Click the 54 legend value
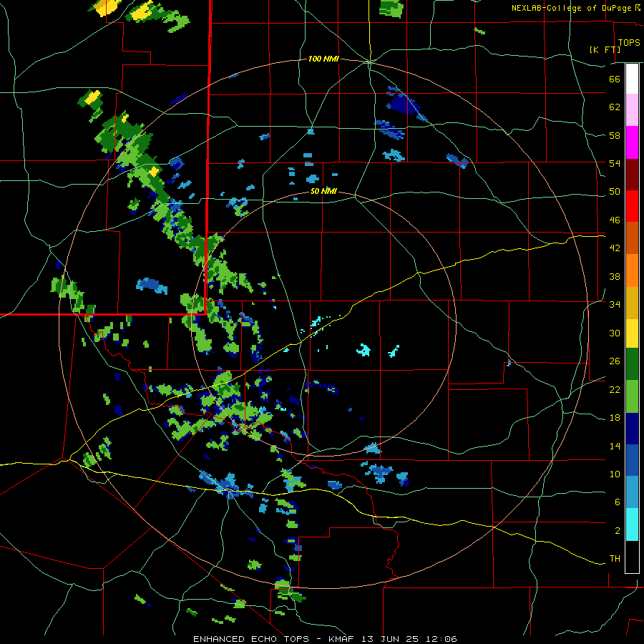 pyautogui.click(x=615, y=163)
